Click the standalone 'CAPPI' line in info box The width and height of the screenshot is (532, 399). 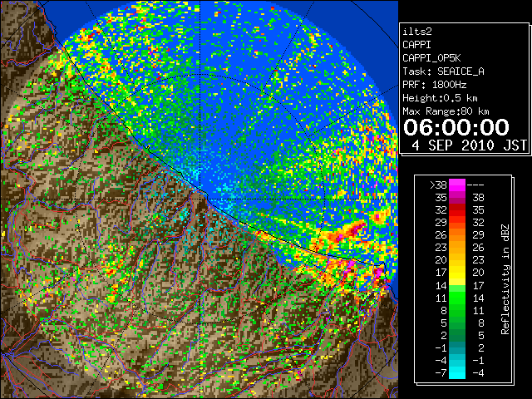(x=416, y=45)
